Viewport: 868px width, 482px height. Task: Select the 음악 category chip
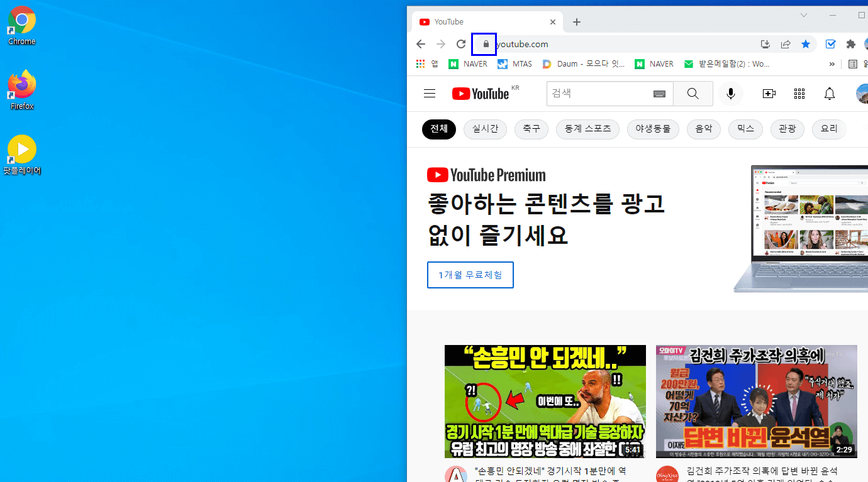(x=704, y=129)
